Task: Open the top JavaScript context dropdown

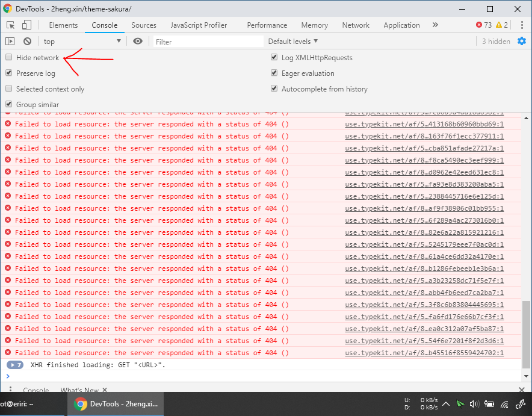Action: [82, 42]
